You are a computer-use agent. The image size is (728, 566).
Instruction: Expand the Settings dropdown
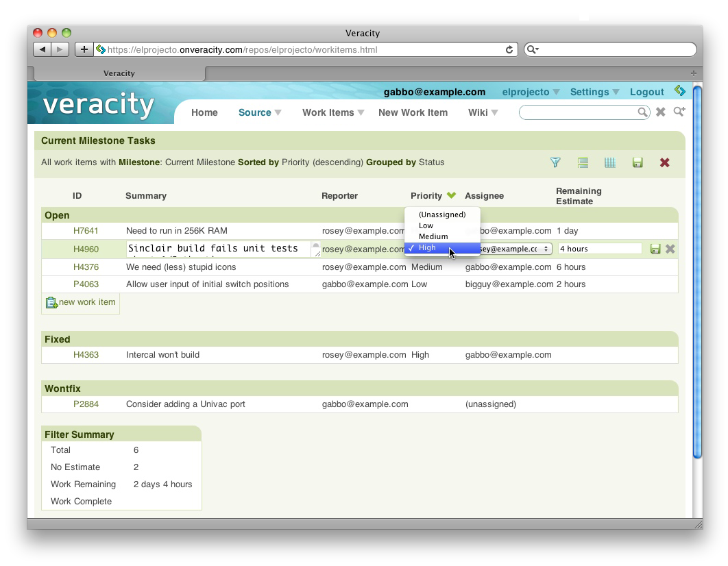click(594, 92)
